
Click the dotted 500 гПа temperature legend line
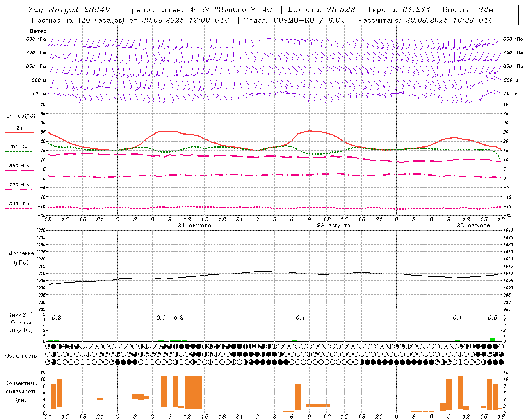coord(18,208)
